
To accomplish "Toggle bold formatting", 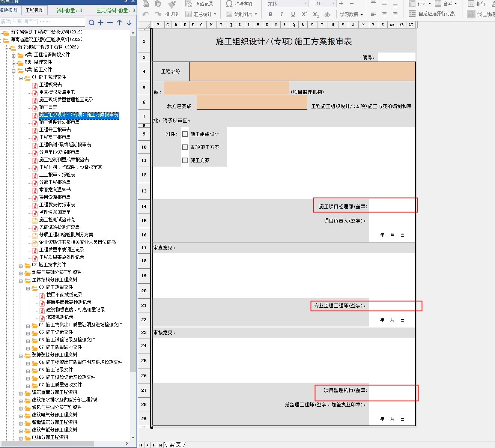I will [x=271, y=14].
